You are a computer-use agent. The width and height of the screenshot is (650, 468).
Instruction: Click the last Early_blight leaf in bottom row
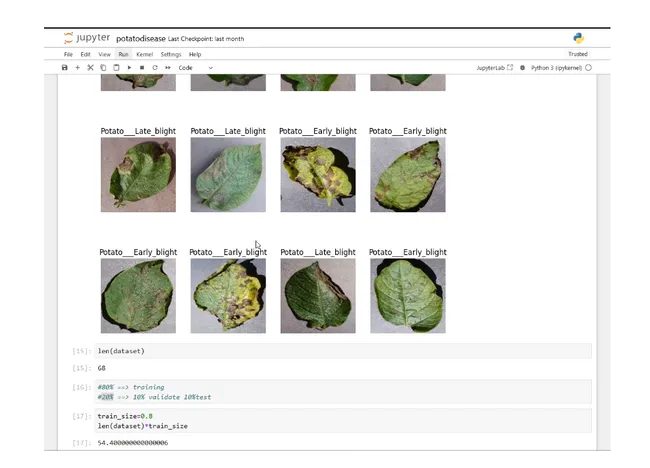point(408,296)
